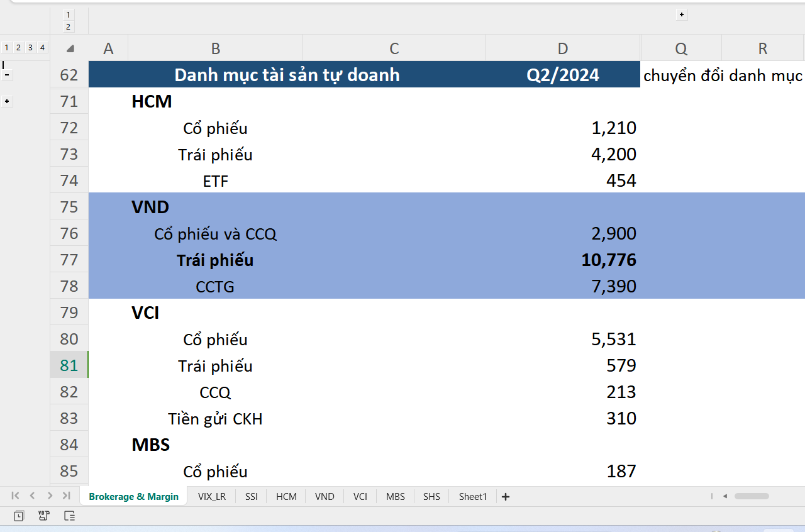Select row 85 header
The image size is (805, 532).
pyautogui.click(x=69, y=471)
